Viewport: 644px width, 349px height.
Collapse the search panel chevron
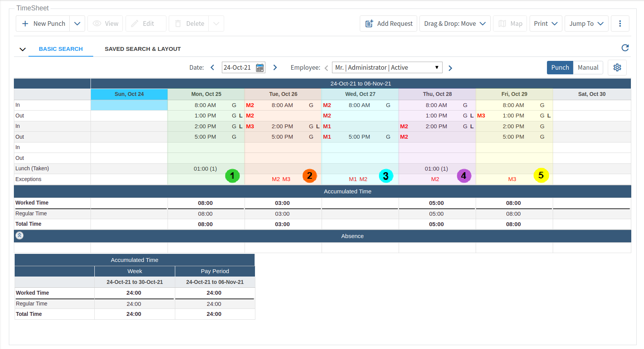pyautogui.click(x=23, y=49)
